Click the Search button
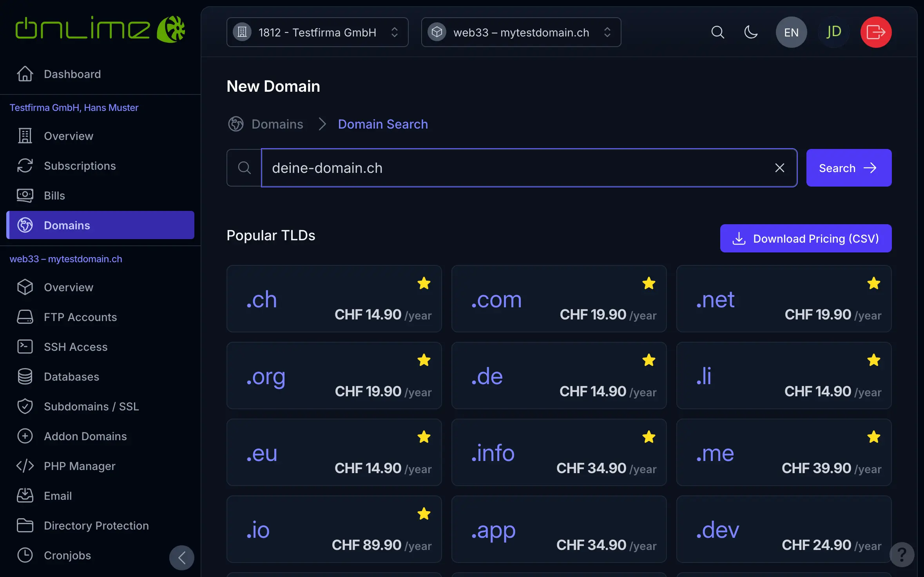Image resolution: width=924 pixels, height=577 pixels. [848, 168]
